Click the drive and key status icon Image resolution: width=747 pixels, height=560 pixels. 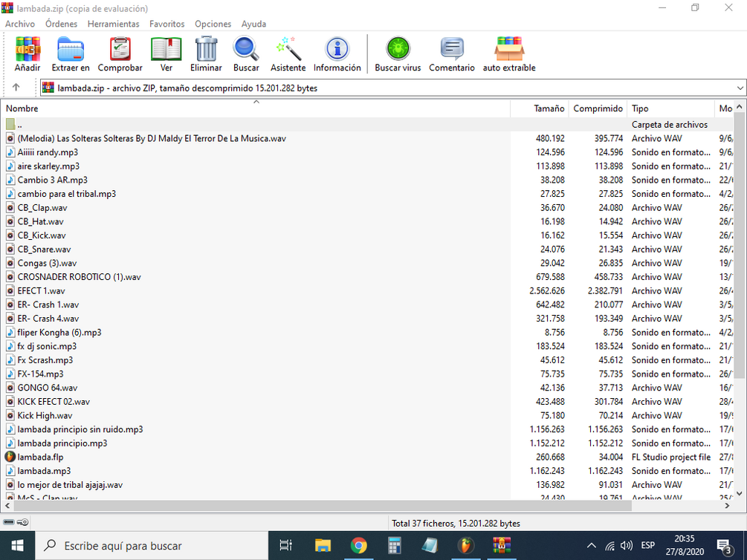tap(16, 522)
